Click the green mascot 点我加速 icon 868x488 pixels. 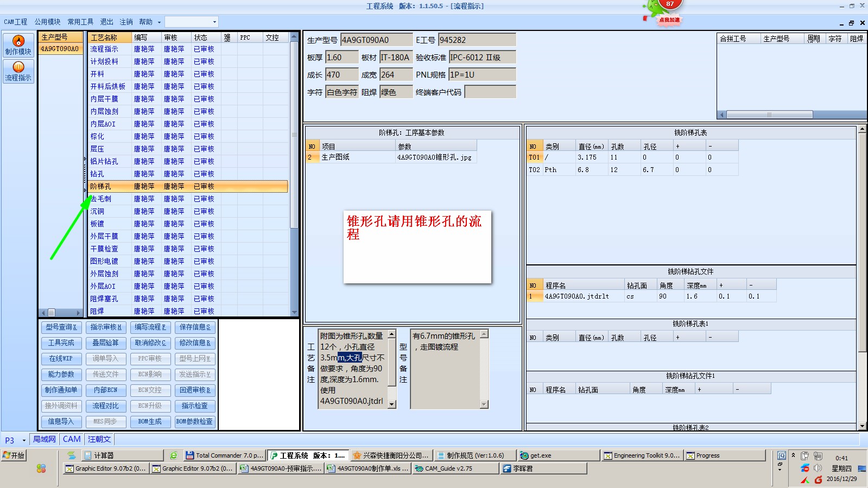pos(663,12)
